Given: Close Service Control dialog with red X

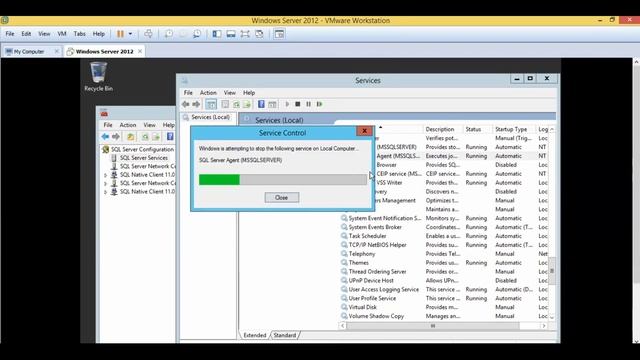Looking at the screenshot, I should point(364,131).
